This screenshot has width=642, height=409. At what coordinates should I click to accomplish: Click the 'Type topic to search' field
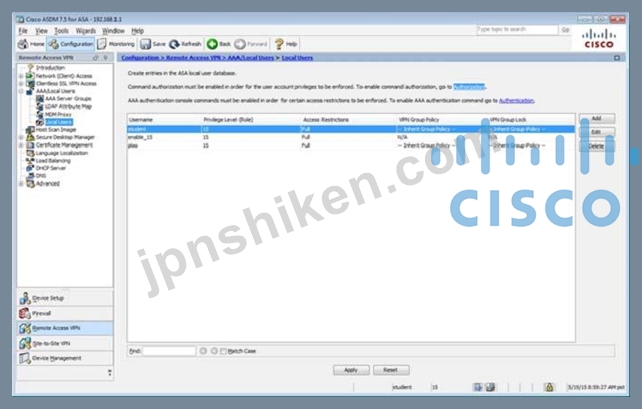(517, 29)
